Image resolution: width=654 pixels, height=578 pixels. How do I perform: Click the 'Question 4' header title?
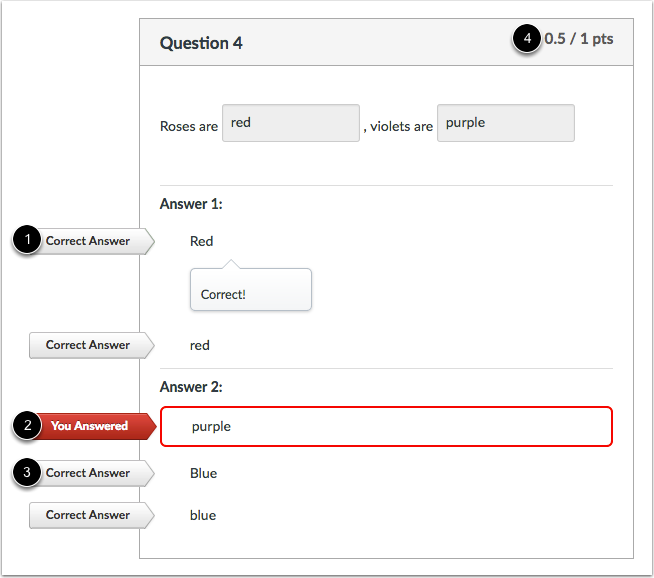(201, 43)
